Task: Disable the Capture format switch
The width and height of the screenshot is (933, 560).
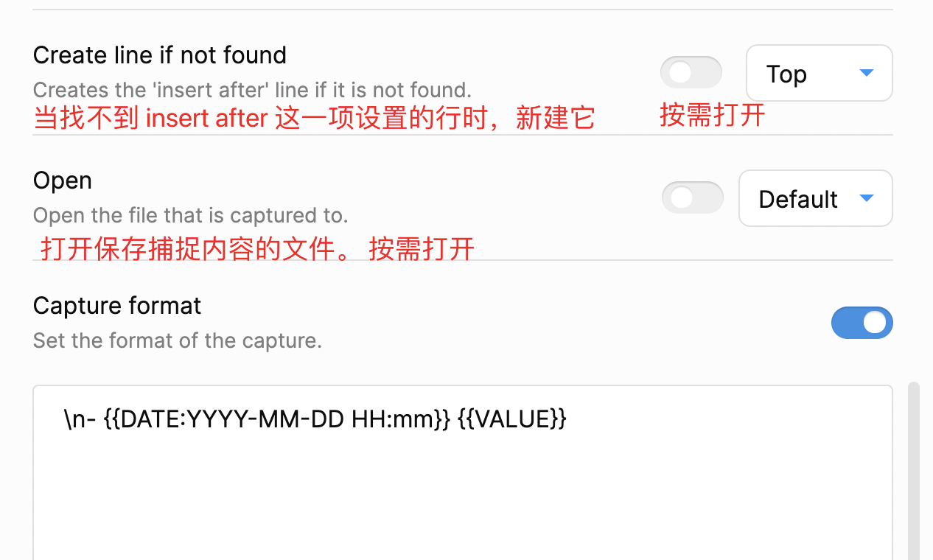Action: (862, 323)
